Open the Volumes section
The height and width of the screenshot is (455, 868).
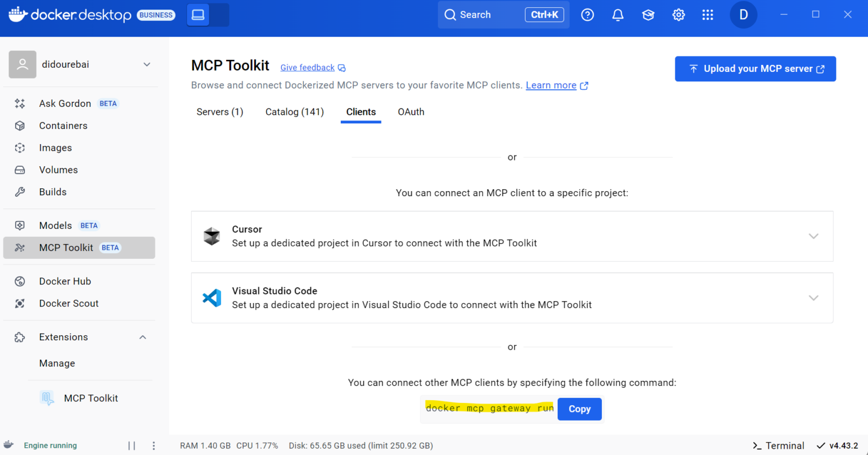58,170
